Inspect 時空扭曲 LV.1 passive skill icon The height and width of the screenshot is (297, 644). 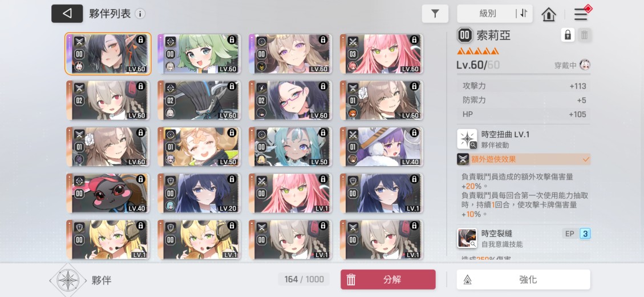467,139
